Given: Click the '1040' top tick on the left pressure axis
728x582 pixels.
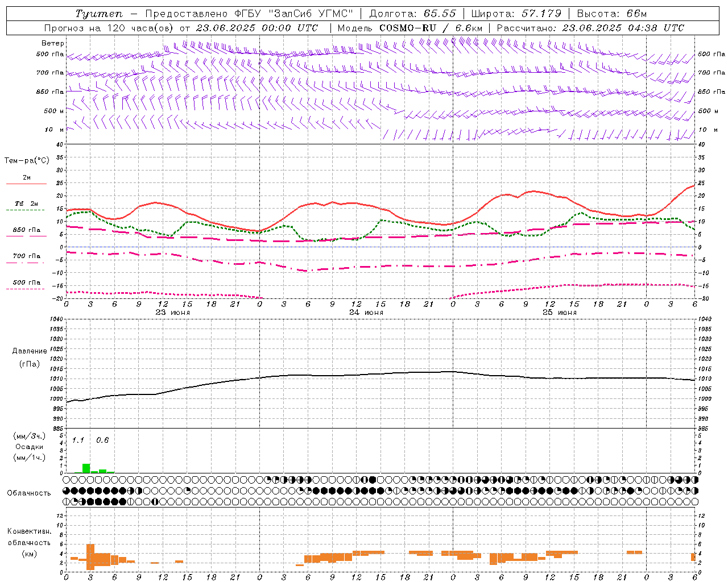Looking at the screenshot, I should pos(56,319).
